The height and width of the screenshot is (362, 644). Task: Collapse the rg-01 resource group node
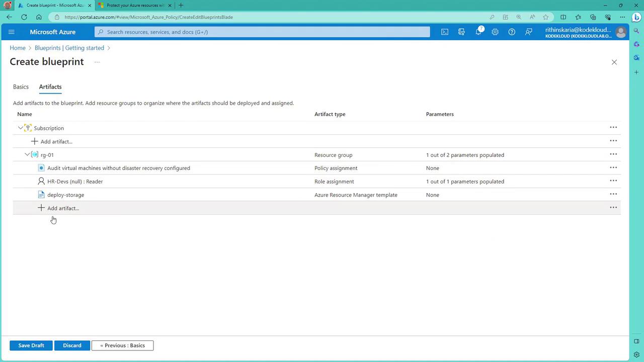click(27, 154)
